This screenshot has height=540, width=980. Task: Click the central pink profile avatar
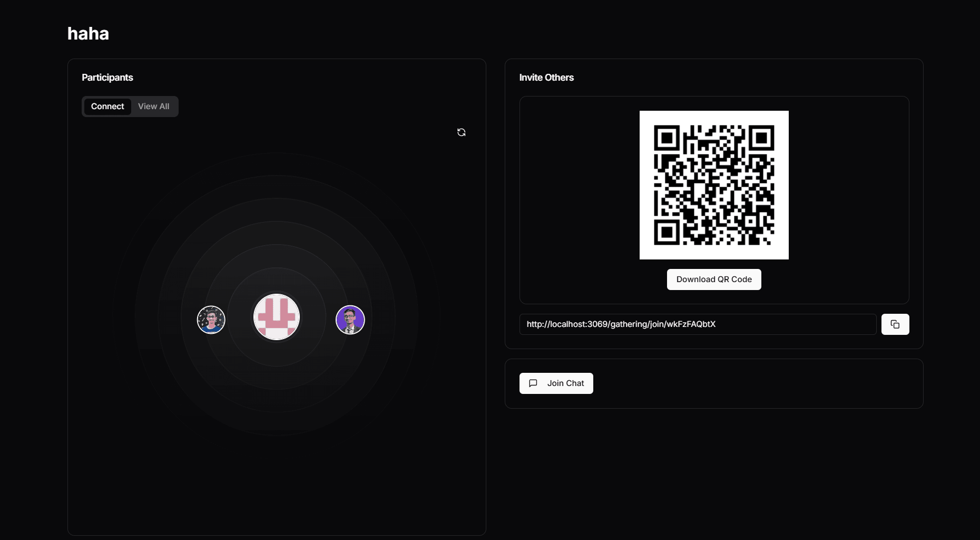tap(276, 317)
